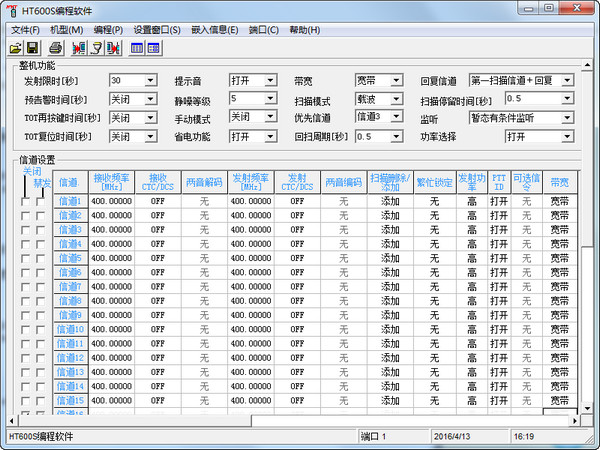Viewport: 600px width, 450px height.
Task: Click the open file folder icon
Action: 16,48
